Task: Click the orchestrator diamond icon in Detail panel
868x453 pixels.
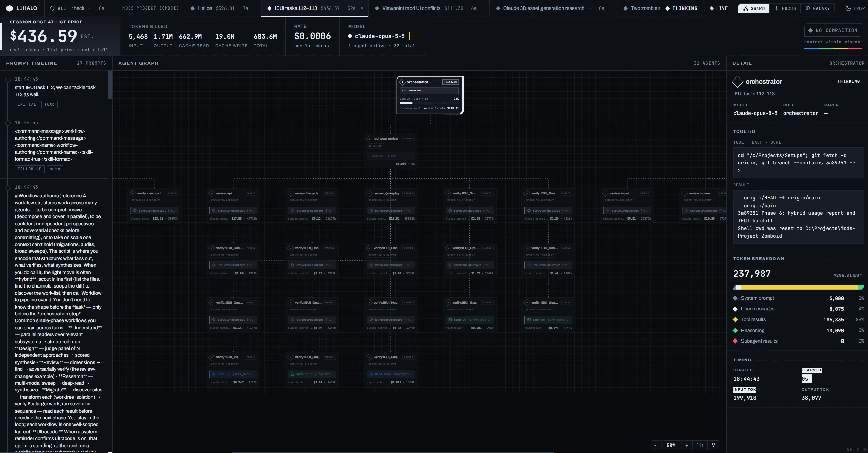Action: point(737,82)
